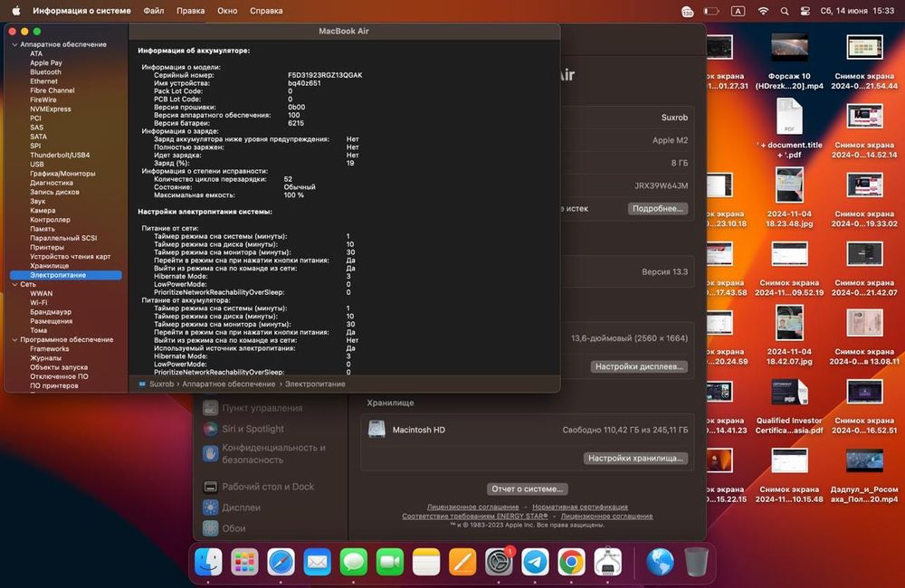The image size is (905, 588).
Task: Open Рабочий стол и Dock in Settings
Action: pyautogui.click(x=268, y=487)
